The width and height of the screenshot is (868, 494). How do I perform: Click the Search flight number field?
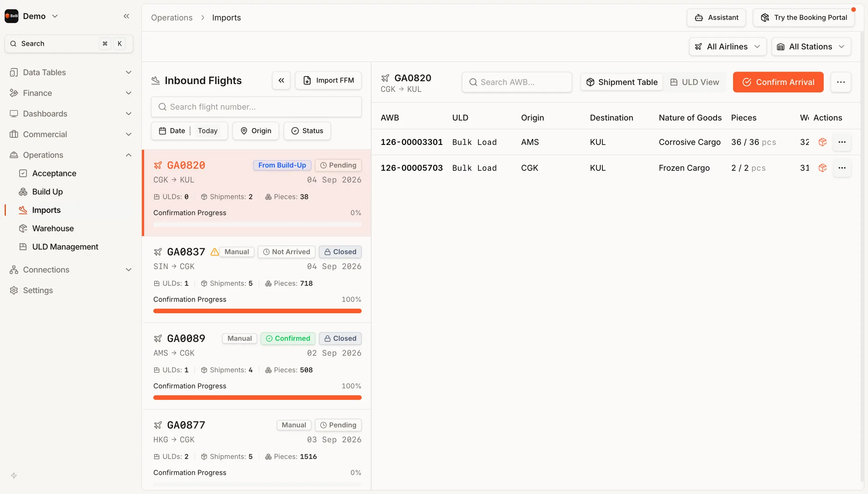[256, 107]
